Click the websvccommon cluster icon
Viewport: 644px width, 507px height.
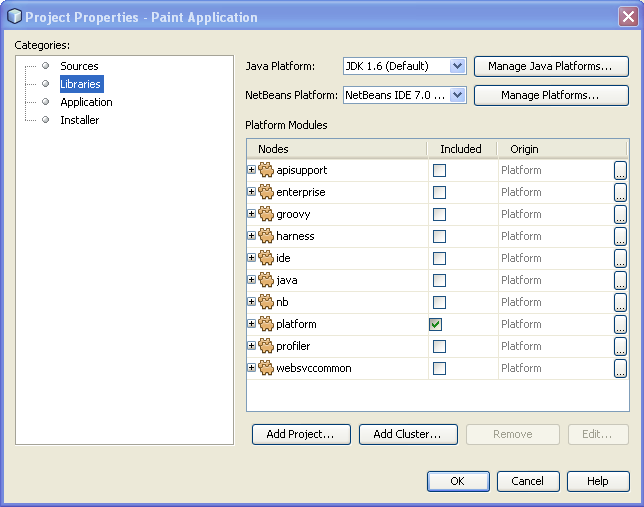pyautogui.click(x=266, y=368)
